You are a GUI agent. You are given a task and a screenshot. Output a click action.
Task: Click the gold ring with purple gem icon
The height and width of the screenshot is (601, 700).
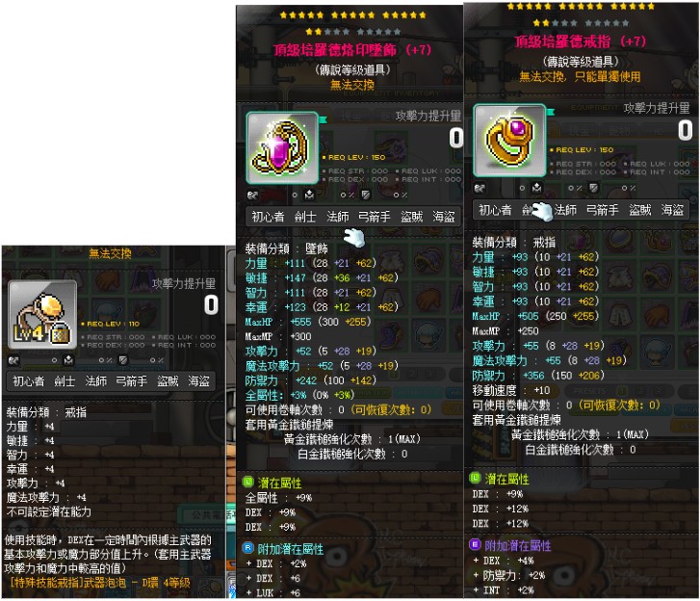click(x=509, y=141)
